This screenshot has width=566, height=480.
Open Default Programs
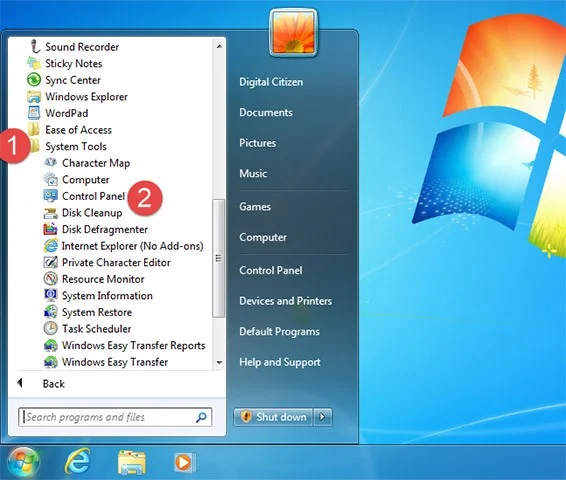279,331
